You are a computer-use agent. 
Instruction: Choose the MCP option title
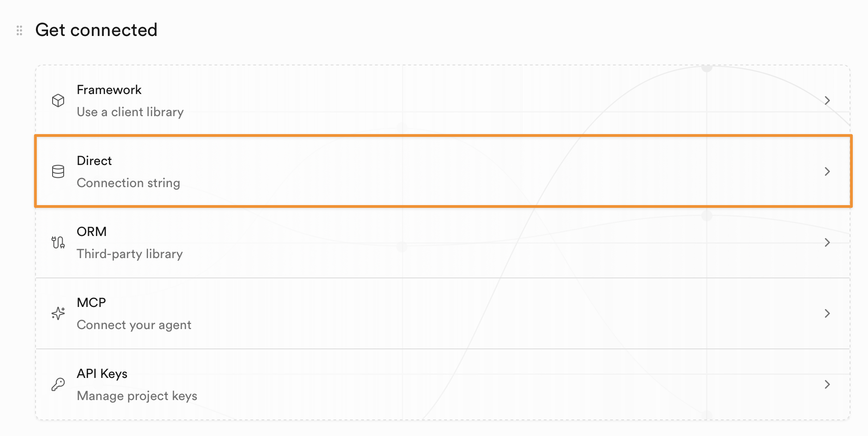(x=91, y=303)
